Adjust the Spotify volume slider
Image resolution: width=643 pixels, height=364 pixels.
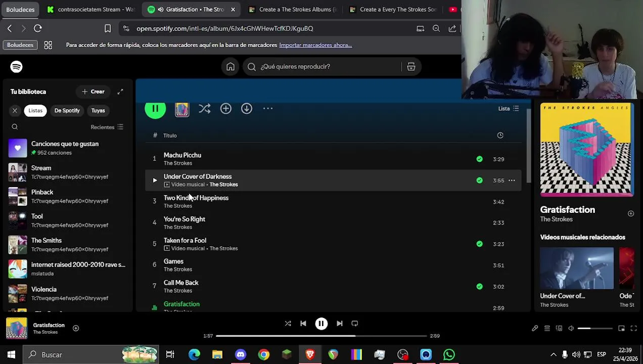pyautogui.click(x=595, y=329)
